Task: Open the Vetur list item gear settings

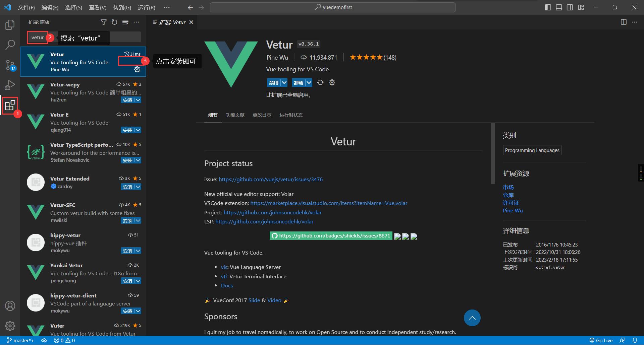Action: tap(137, 69)
